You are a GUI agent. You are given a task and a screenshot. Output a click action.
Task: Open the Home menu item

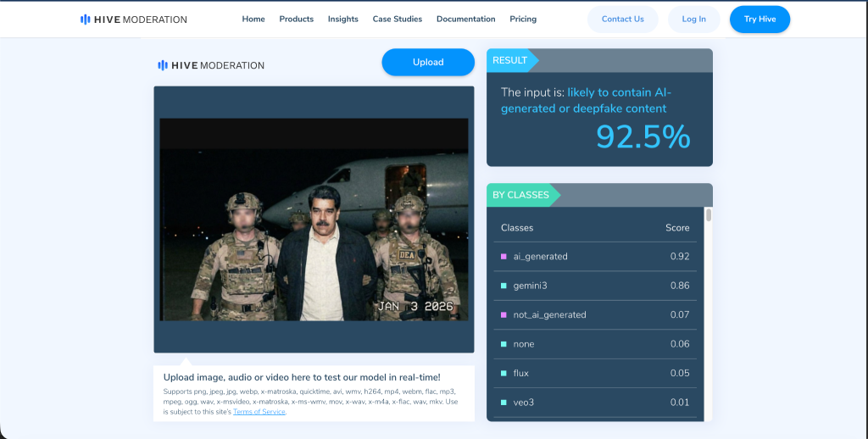point(253,19)
